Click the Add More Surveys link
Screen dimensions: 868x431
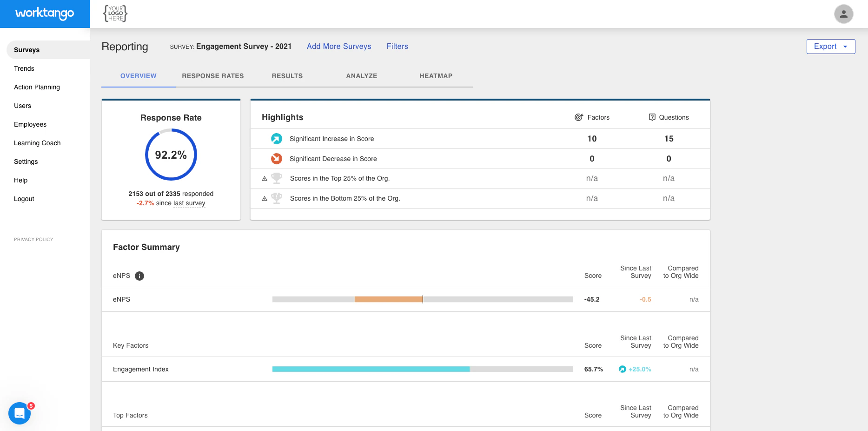click(339, 47)
